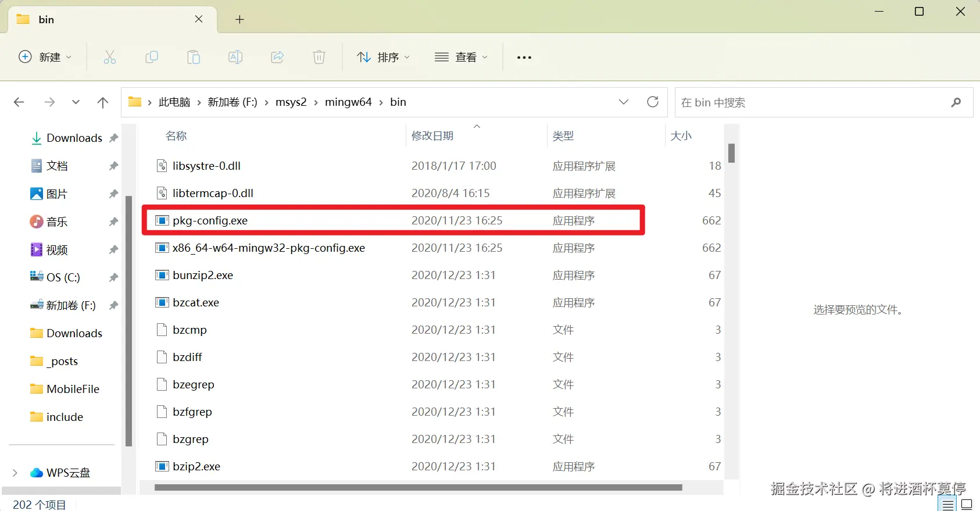980x511 pixels.
Task: Expand the WPS云盘 tree node
Action: tap(15, 473)
